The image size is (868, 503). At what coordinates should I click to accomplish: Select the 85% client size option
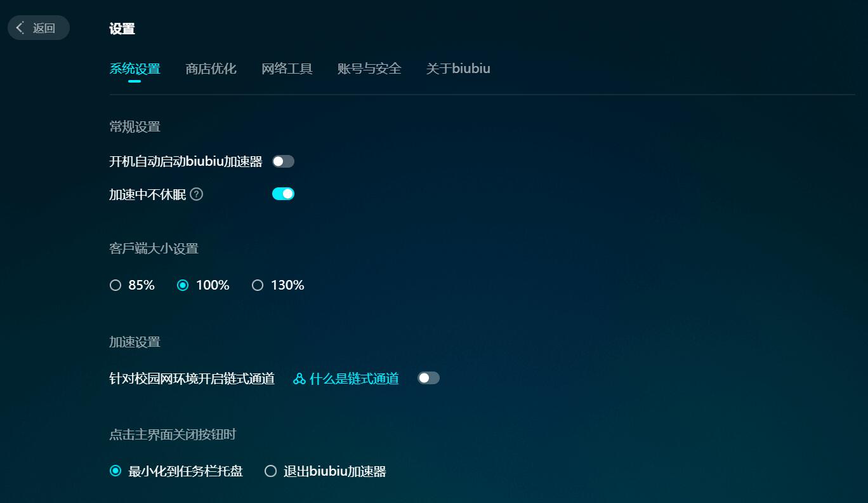(132, 285)
